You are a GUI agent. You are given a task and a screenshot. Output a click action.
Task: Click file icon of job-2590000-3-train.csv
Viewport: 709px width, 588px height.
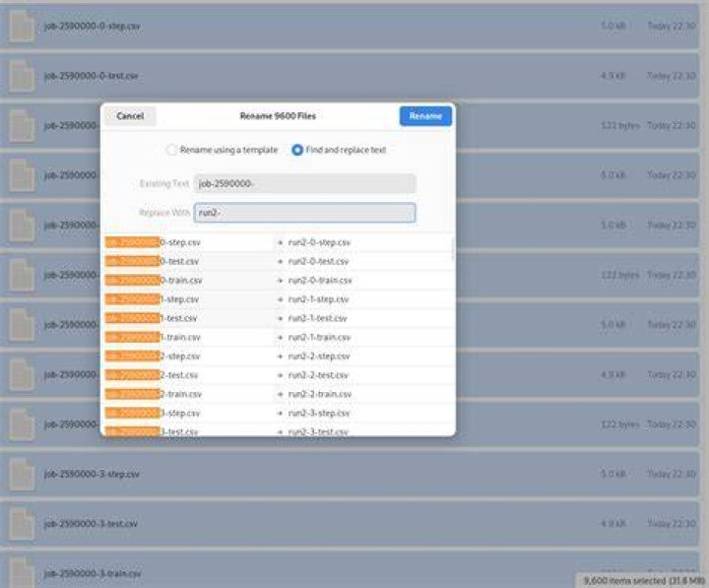pyautogui.click(x=22, y=572)
